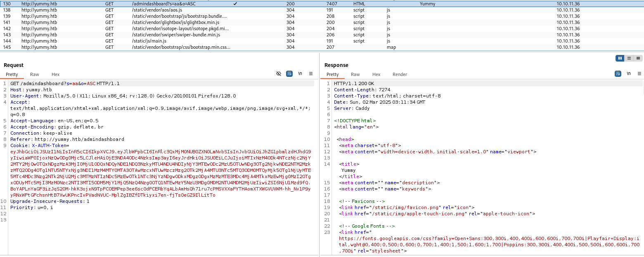Switch Request view to the Hex tab

[56, 74]
